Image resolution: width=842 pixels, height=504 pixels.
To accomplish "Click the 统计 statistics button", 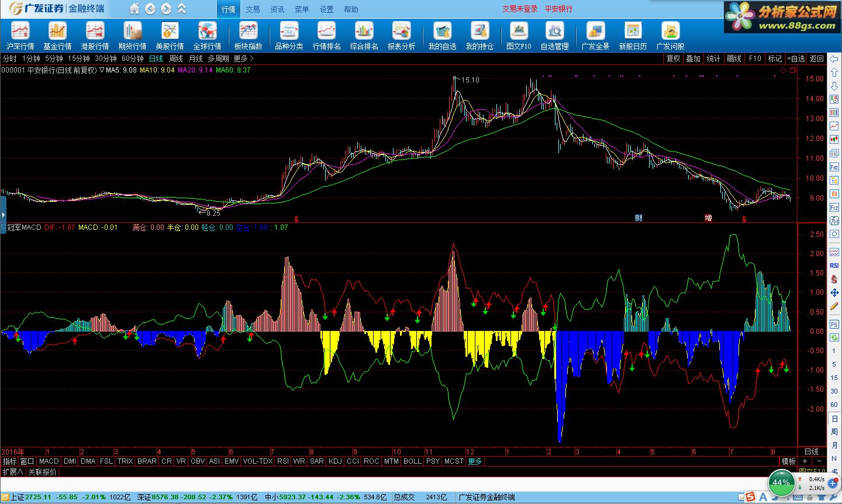I will tap(714, 58).
